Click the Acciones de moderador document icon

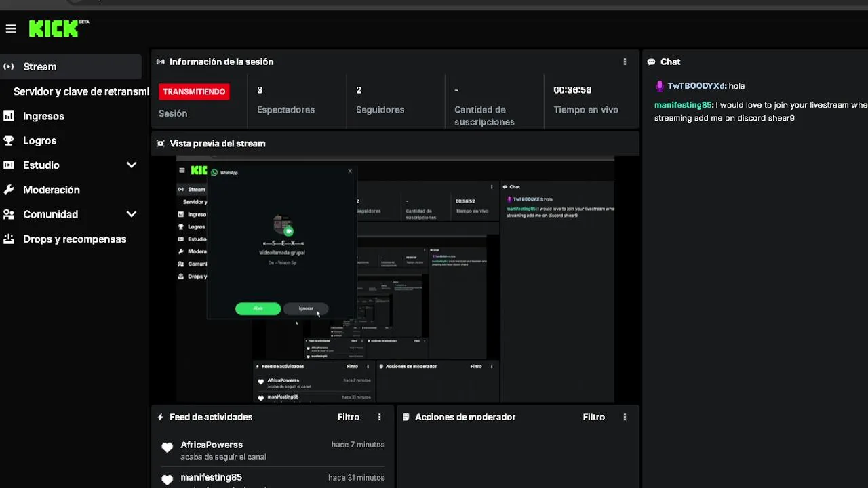coord(406,417)
